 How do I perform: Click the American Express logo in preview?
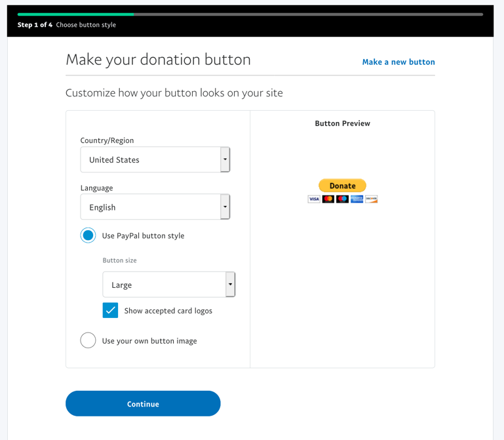coord(357,199)
